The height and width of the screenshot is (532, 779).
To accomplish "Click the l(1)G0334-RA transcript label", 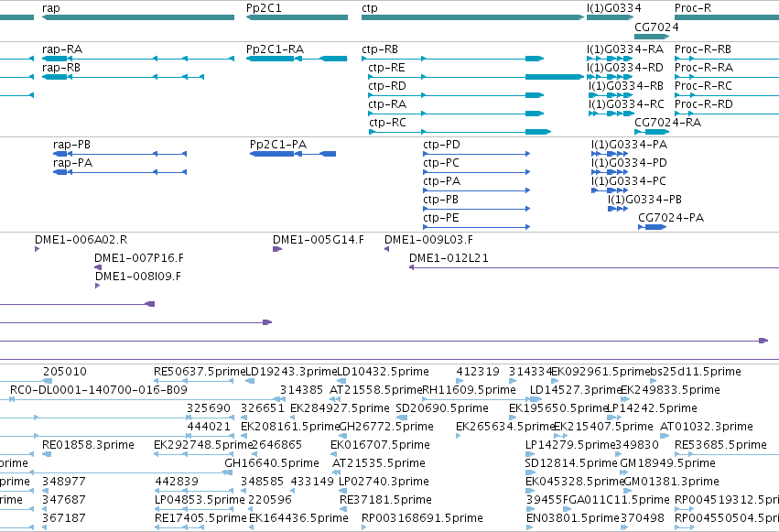I will pos(625,49).
